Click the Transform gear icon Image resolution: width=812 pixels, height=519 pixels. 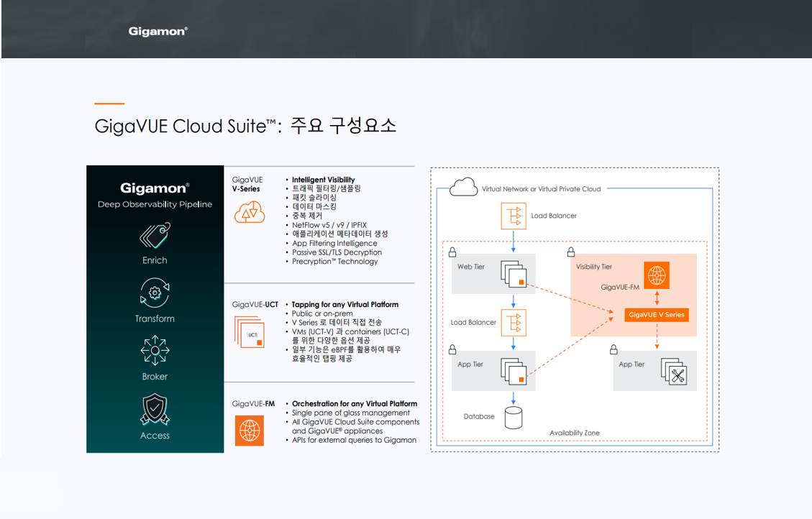155,293
